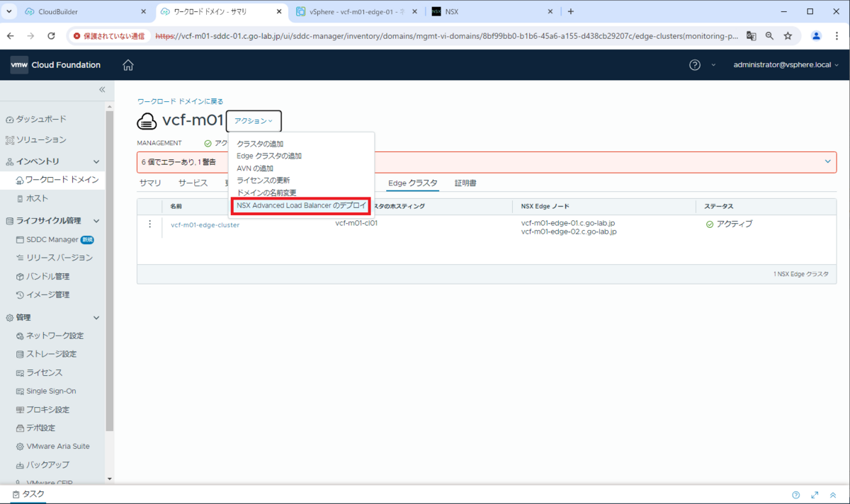850x504 pixels.
Task: Open a new browser tab with plus icon
Action: click(571, 11)
